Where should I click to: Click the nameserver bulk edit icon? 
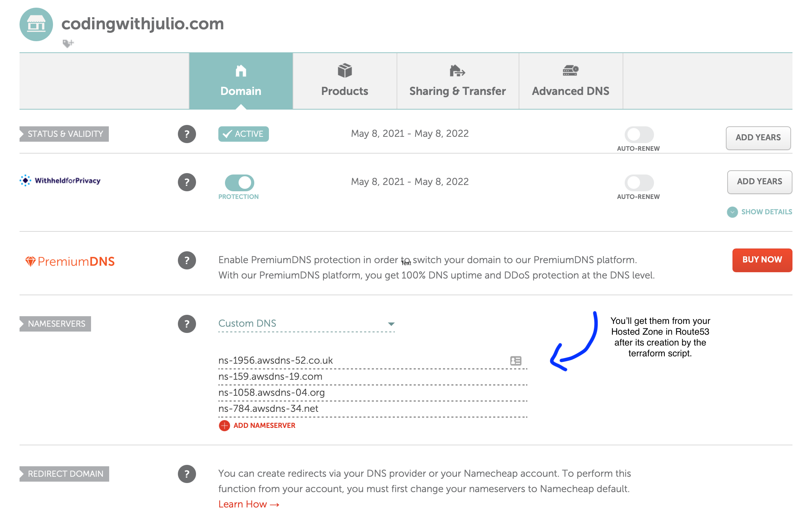pos(516,359)
